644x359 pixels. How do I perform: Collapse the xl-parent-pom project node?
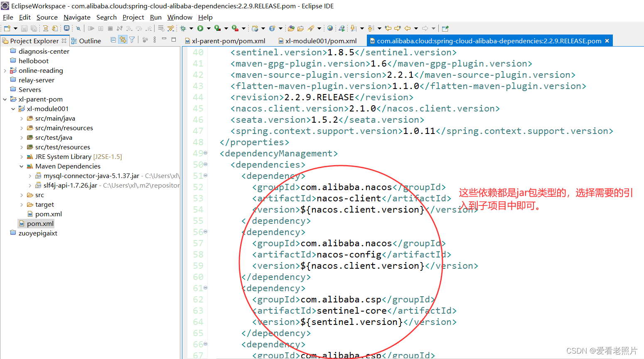point(5,99)
